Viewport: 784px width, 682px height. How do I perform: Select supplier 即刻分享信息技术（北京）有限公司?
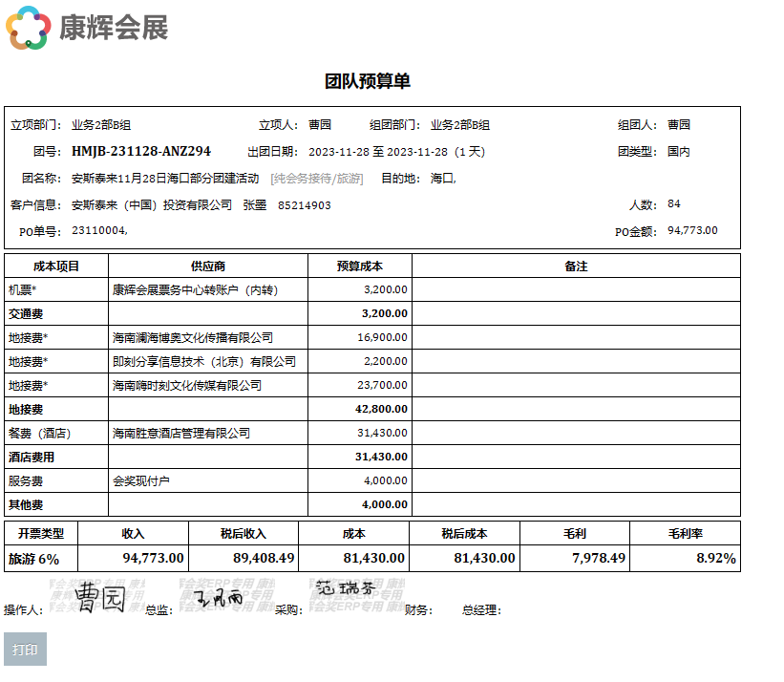point(204,361)
